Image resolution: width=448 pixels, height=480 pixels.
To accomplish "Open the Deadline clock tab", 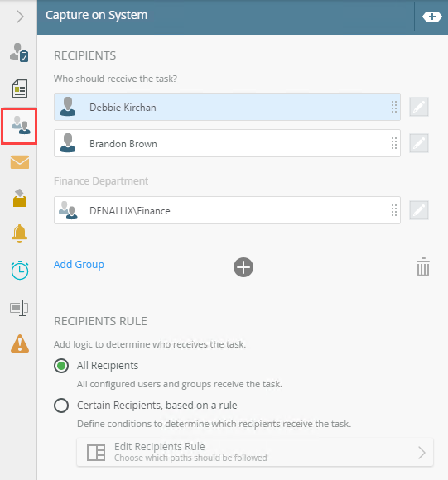I will point(20,271).
